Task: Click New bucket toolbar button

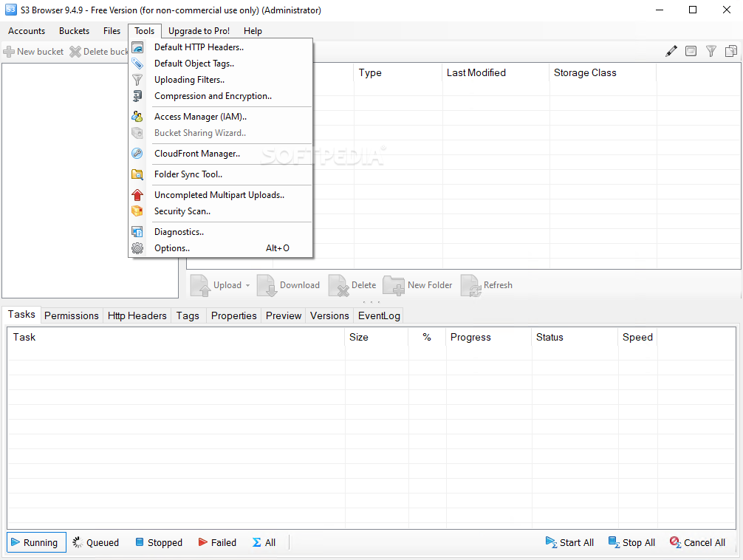Action: point(33,51)
